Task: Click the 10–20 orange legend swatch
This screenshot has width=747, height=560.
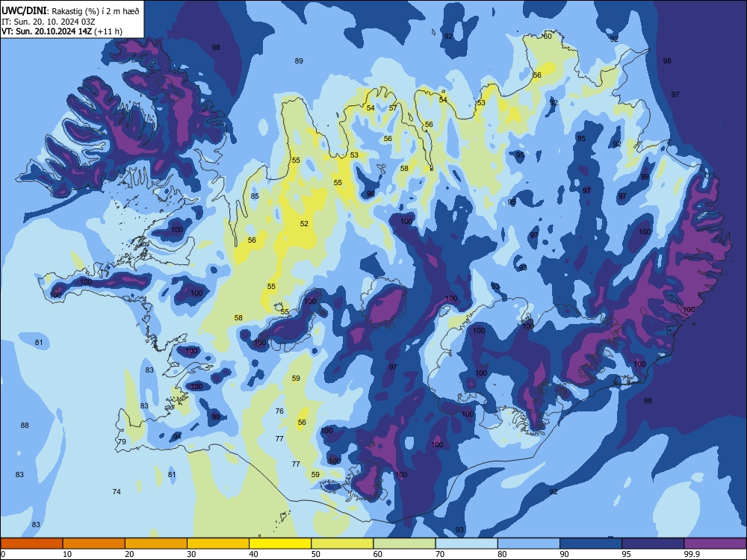Action: pyautogui.click(x=94, y=544)
